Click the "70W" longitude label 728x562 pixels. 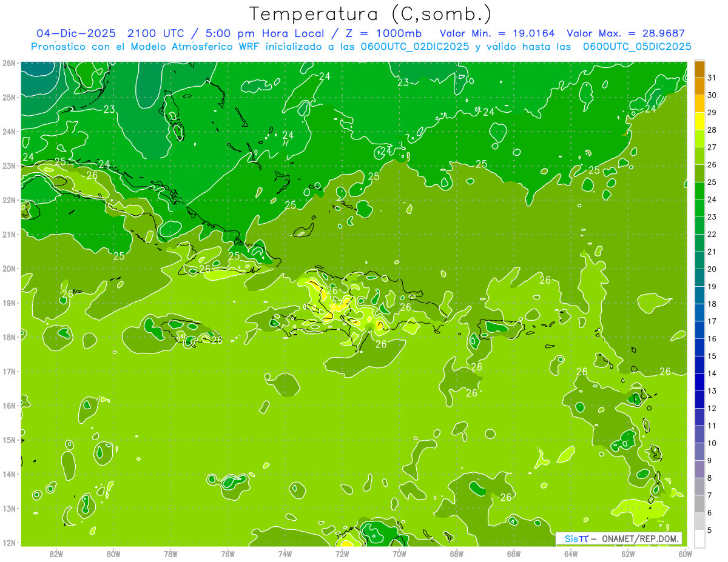click(400, 554)
